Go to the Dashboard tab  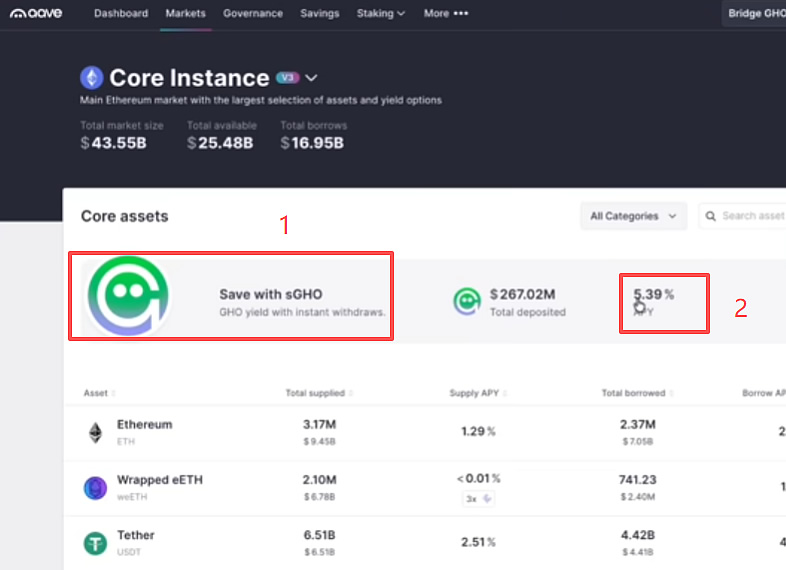point(121,13)
